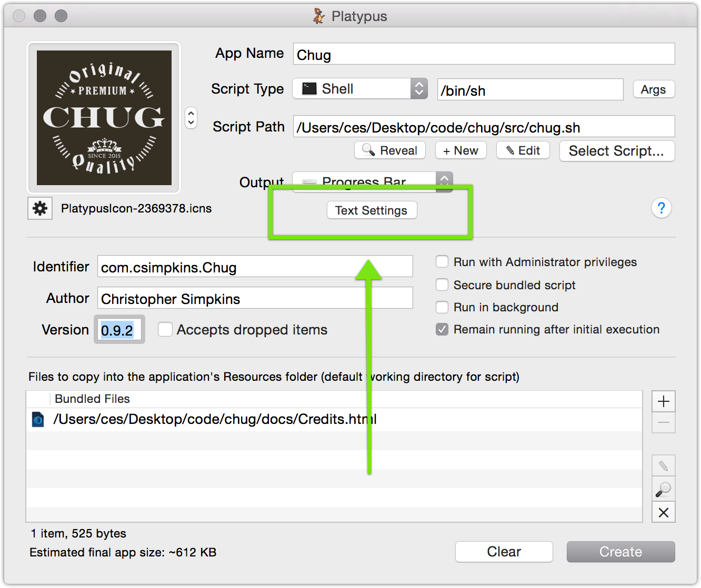Image resolution: width=701 pixels, height=588 pixels.
Task: Click the Author field Christopher Simpkins
Action: click(x=255, y=298)
